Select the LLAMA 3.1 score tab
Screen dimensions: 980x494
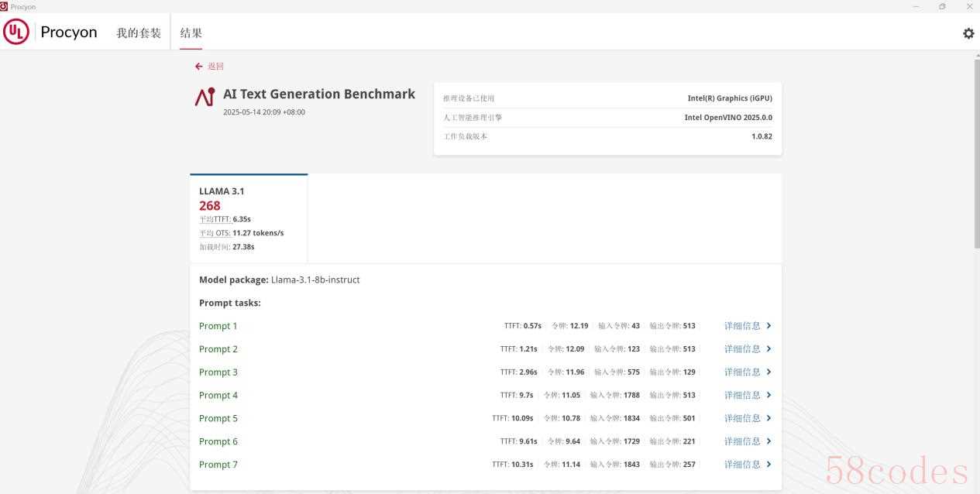coord(249,219)
